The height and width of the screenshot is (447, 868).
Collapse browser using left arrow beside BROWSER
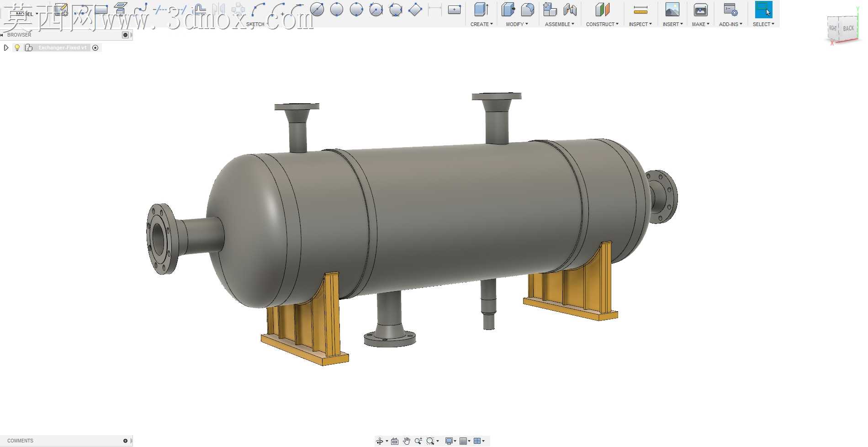[2, 35]
